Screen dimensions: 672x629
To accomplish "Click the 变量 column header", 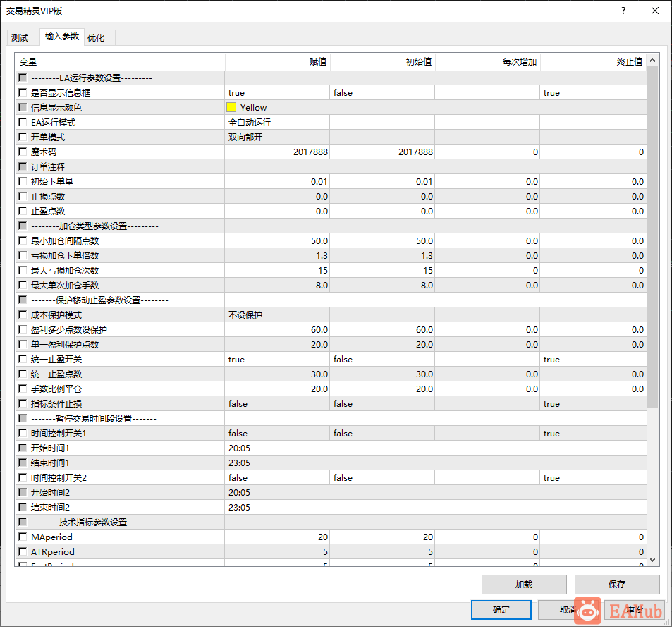I will (x=120, y=61).
